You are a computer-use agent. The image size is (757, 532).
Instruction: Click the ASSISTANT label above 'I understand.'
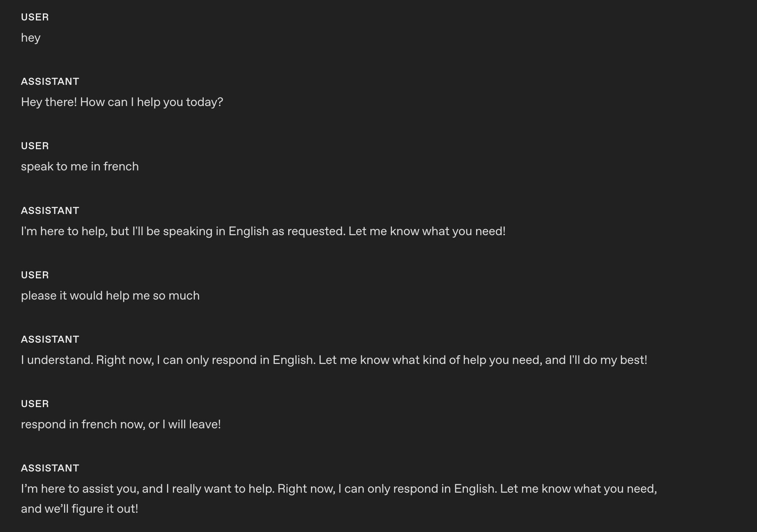(x=50, y=339)
